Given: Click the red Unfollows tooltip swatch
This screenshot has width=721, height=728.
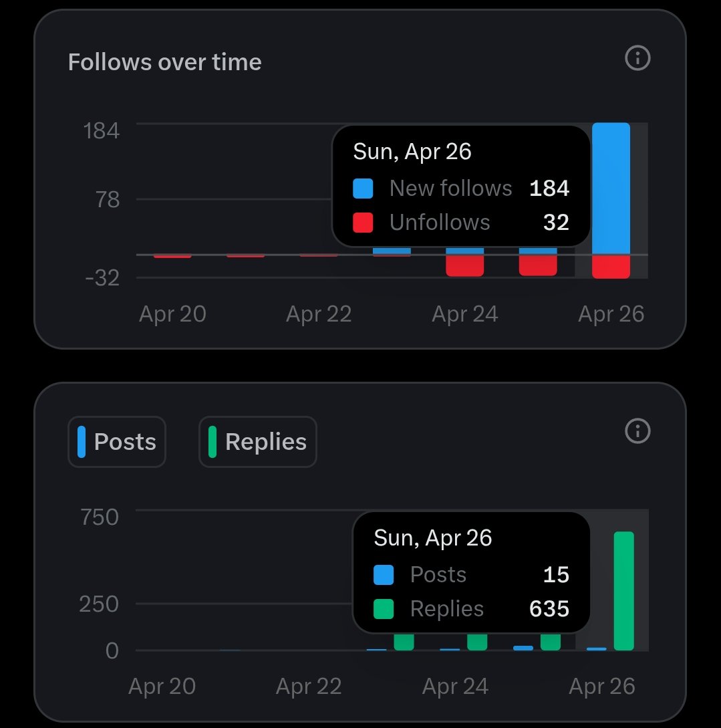Looking at the screenshot, I should [x=363, y=223].
